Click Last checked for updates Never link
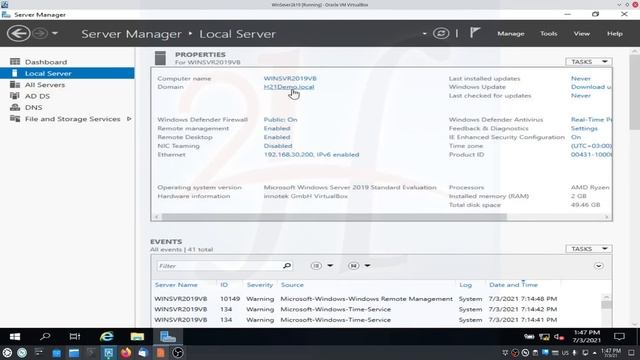The width and height of the screenshot is (640, 360). click(x=581, y=96)
